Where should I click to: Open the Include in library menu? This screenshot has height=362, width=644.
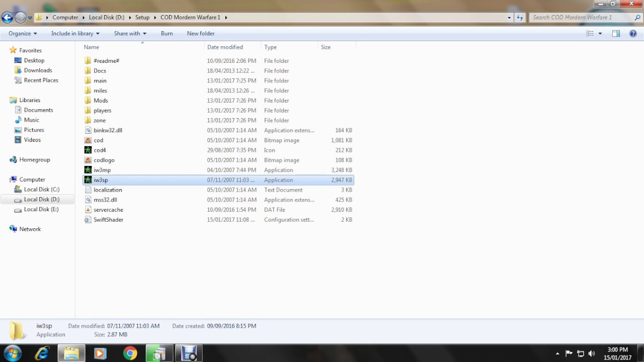pos(75,33)
